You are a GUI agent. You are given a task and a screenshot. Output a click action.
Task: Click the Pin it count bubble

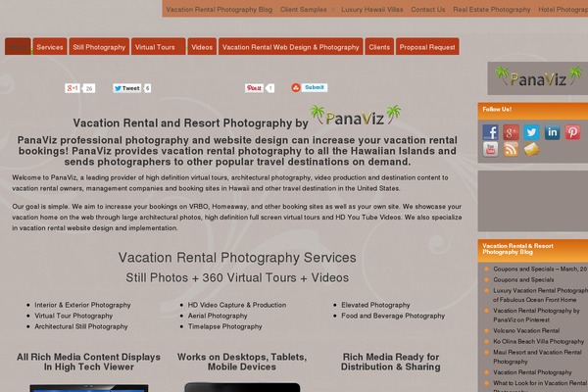click(270, 88)
